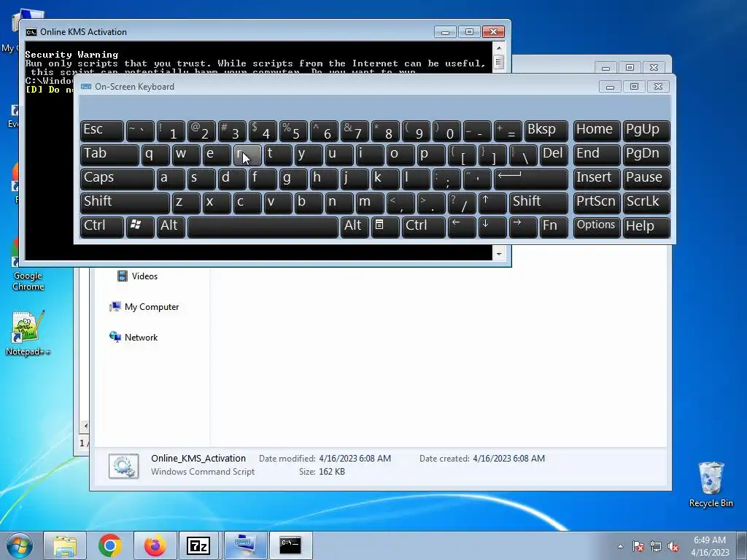Tap the Tab key on the keyboard

tap(109, 155)
